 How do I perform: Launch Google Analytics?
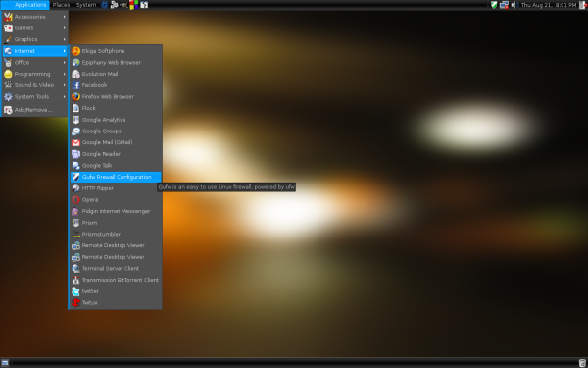point(116,120)
